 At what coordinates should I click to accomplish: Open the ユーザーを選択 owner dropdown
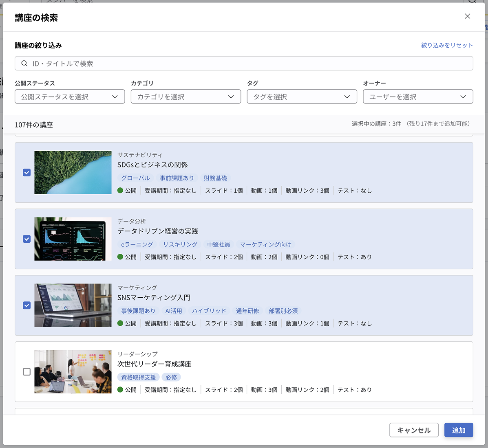pos(418,97)
